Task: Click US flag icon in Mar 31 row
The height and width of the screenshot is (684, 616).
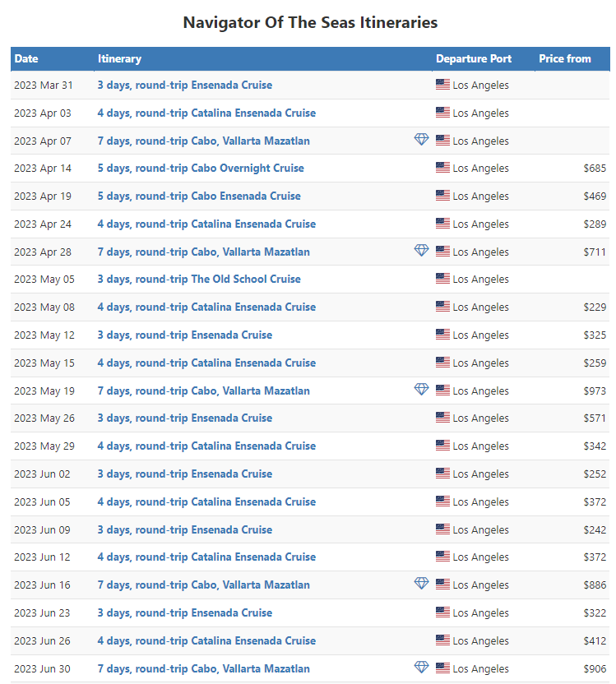Action: [442, 84]
